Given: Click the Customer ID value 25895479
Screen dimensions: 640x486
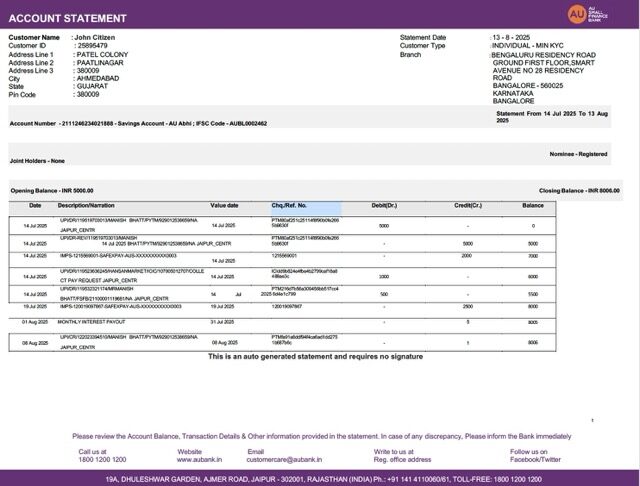Looking at the screenshot, I should [x=93, y=46].
